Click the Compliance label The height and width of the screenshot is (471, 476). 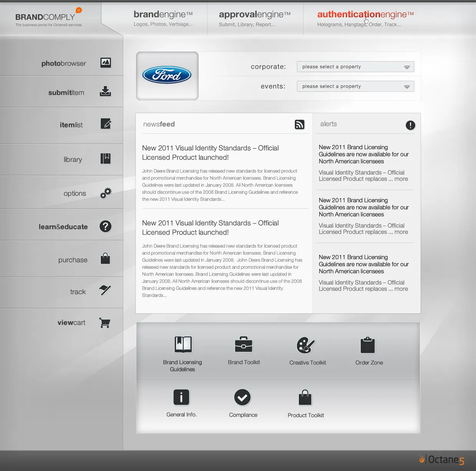pos(243,415)
